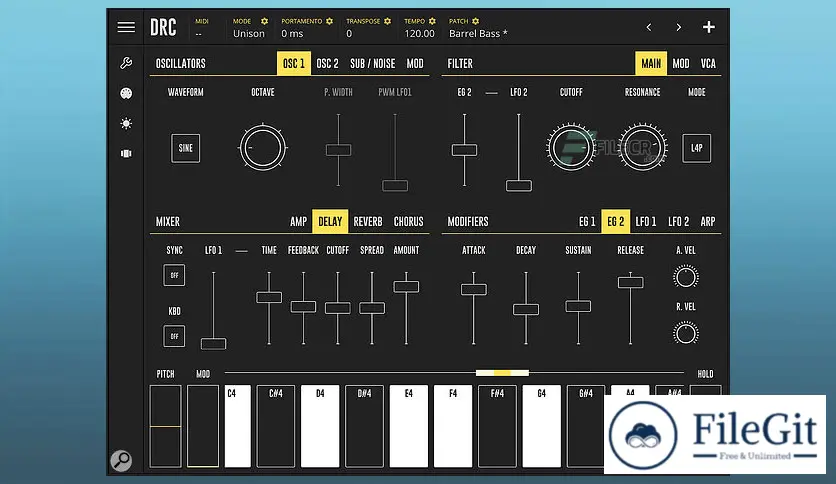Click the delay AMOUNT slider handle

point(406,287)
